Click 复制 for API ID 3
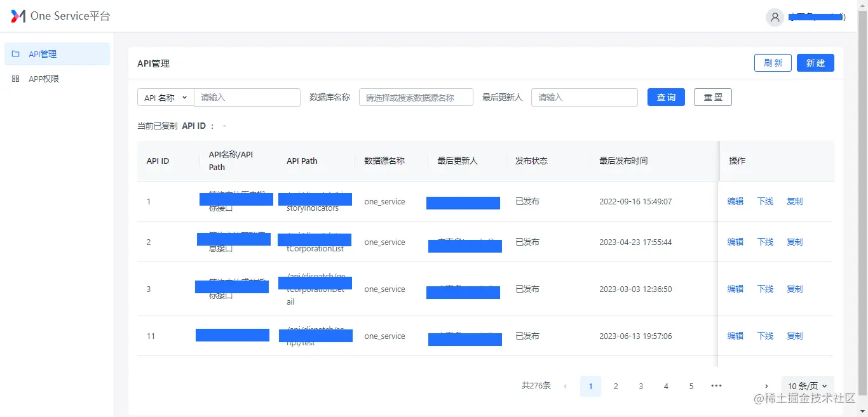Screen dimensions: 868x417 coord(795,289)
